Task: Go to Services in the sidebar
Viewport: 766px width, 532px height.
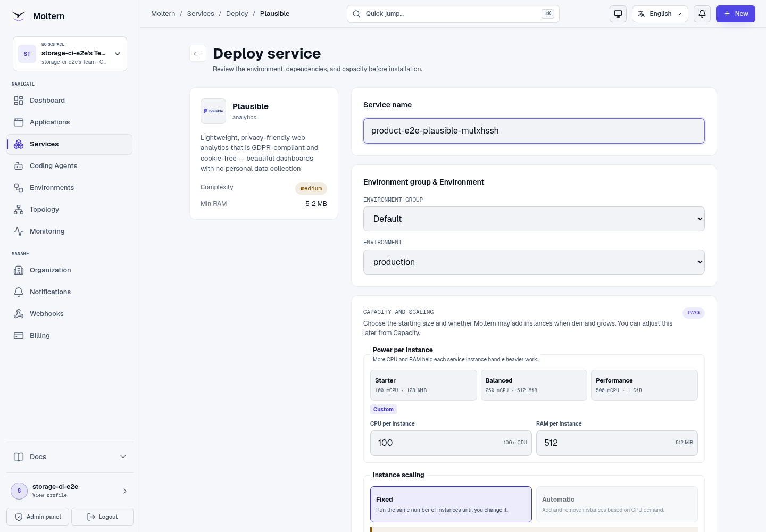Action: pos(70,145)
